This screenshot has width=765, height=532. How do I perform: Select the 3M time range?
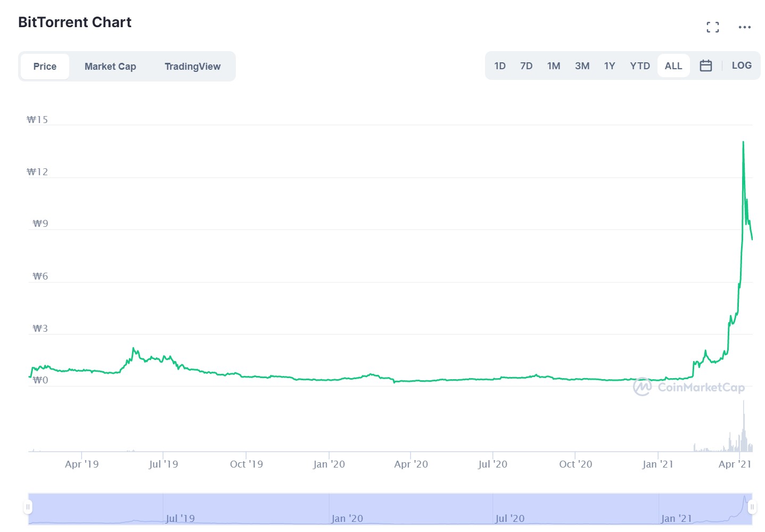pyautogui.click(x=582, y=66)
